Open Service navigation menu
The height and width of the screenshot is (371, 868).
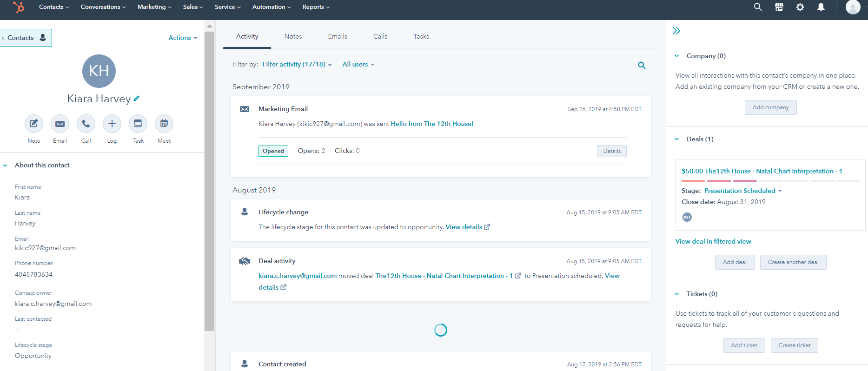tap(228, 7)
